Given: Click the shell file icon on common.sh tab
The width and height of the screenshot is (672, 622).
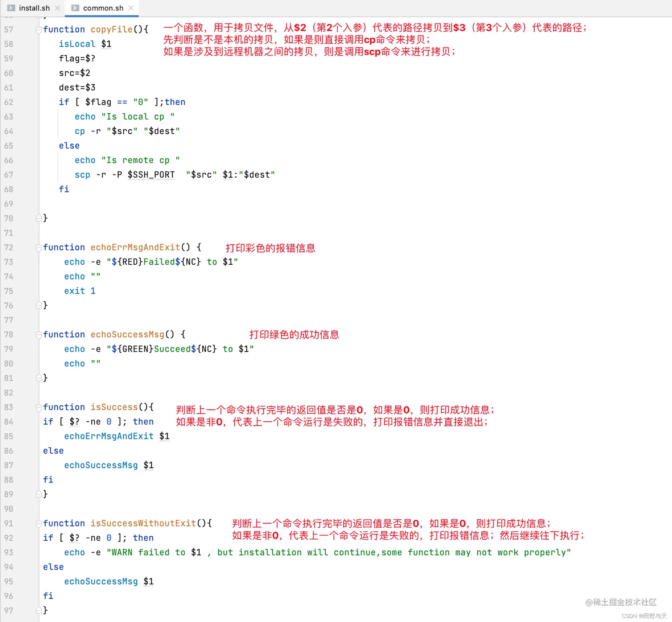Looking at the screenshot, I should click(x=75, y=8).
